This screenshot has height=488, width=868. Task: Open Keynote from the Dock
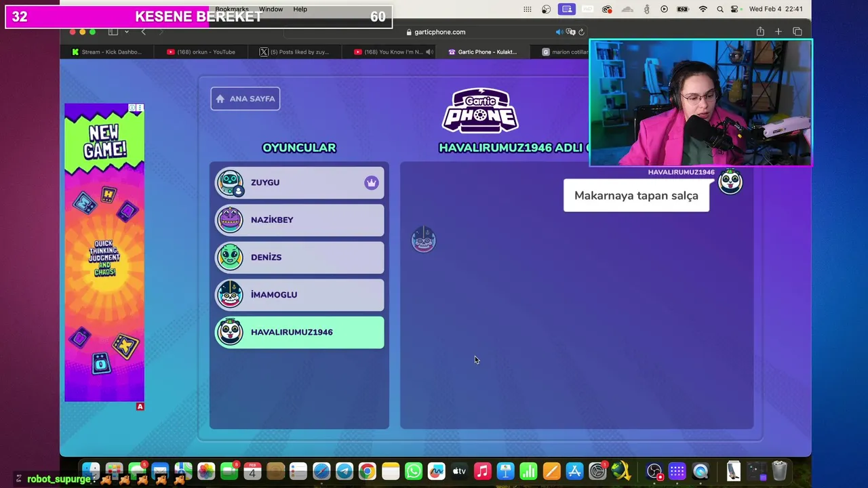point(506,471)
